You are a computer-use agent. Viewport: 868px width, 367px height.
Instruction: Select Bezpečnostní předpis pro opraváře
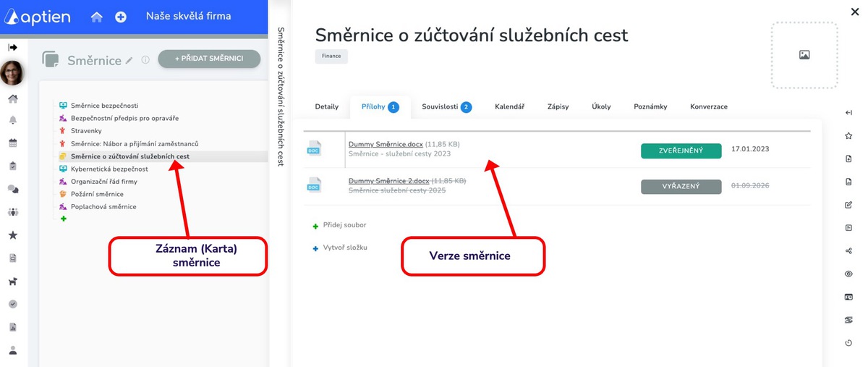point(124,118)
